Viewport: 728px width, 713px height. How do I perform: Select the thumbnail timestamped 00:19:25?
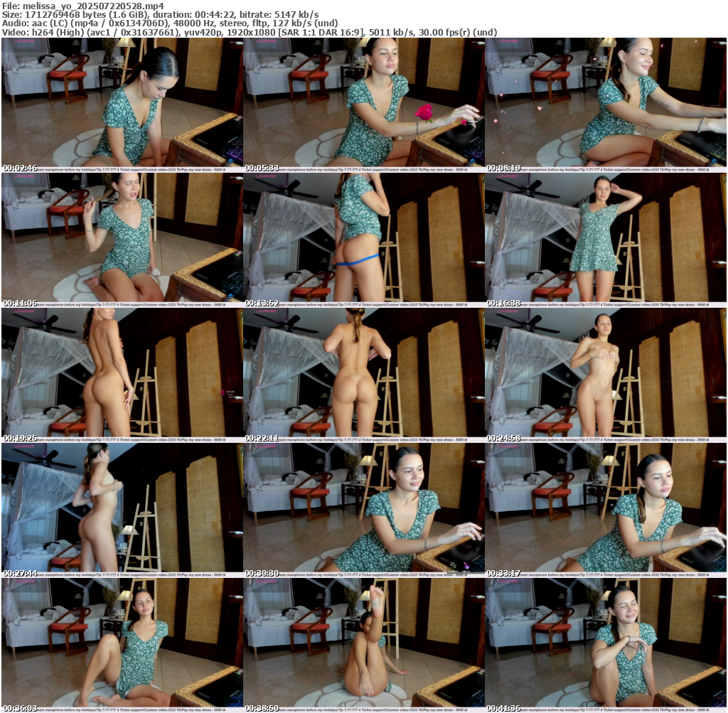[x=122, y=375]
